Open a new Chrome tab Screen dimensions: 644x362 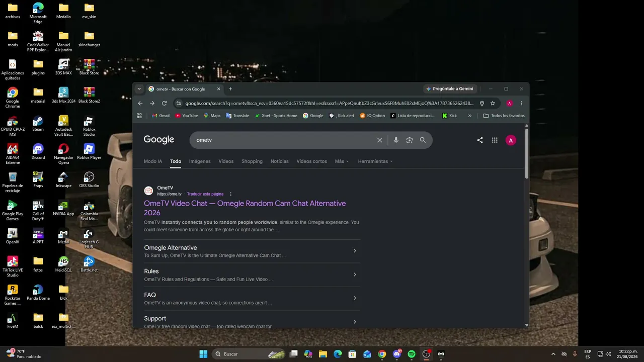(230, 89)
